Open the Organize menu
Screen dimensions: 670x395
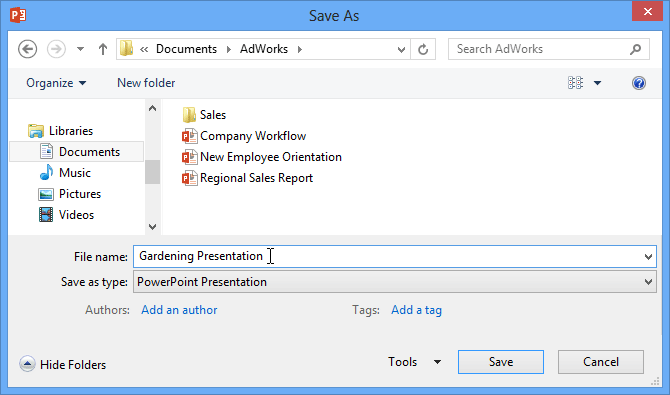56,83
